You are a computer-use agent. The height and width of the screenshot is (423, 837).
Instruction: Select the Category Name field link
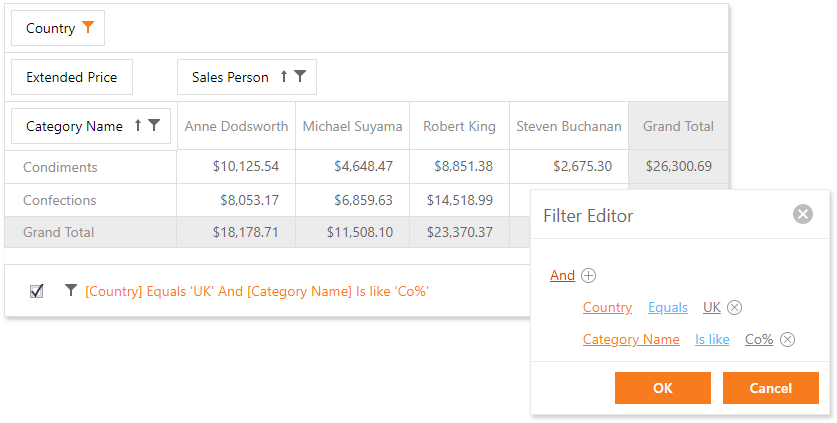tap(631, 340)
